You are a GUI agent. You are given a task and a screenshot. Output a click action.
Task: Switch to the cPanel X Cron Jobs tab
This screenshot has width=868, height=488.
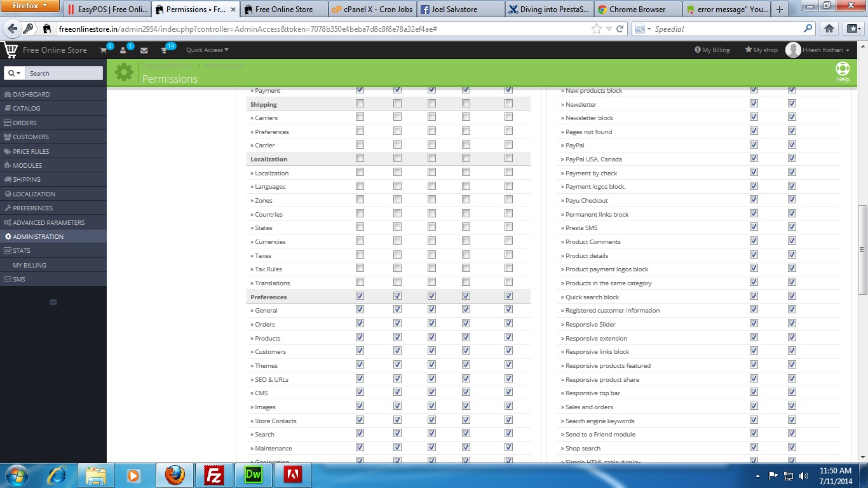click(x=372, y=10)
